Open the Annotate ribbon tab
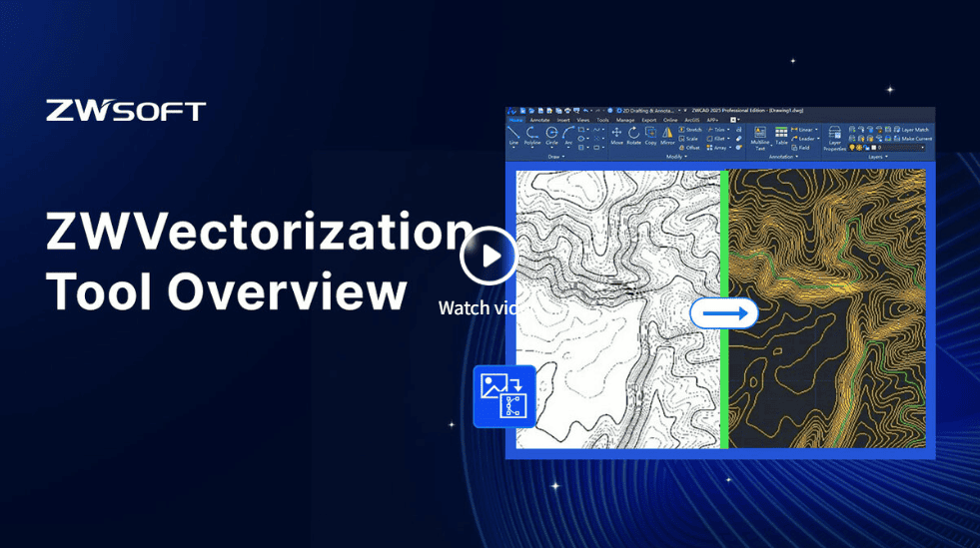This screenshot has height=548, width=980. tap(540, 120)
